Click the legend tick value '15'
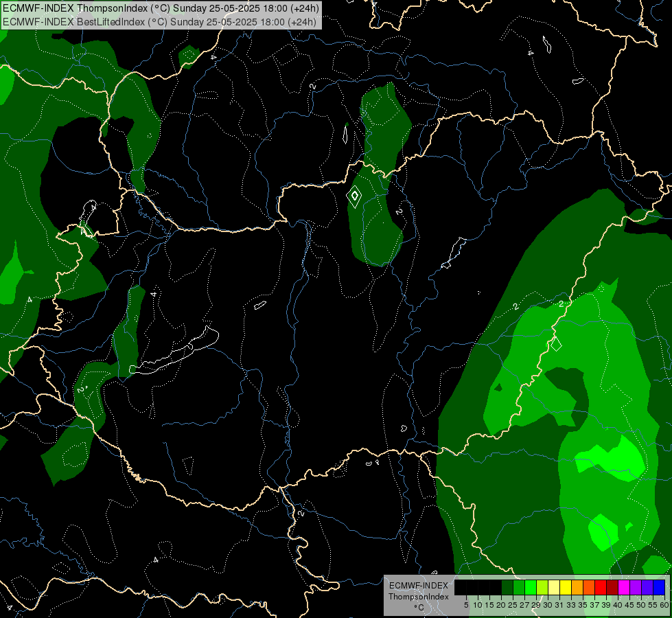 pyautogui.click(x=490, y=605)
